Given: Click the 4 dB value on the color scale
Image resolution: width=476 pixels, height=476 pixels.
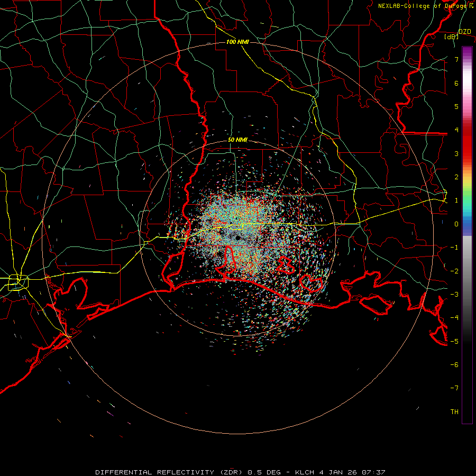Looking at the screenshot, I should [x=456, y=130].
